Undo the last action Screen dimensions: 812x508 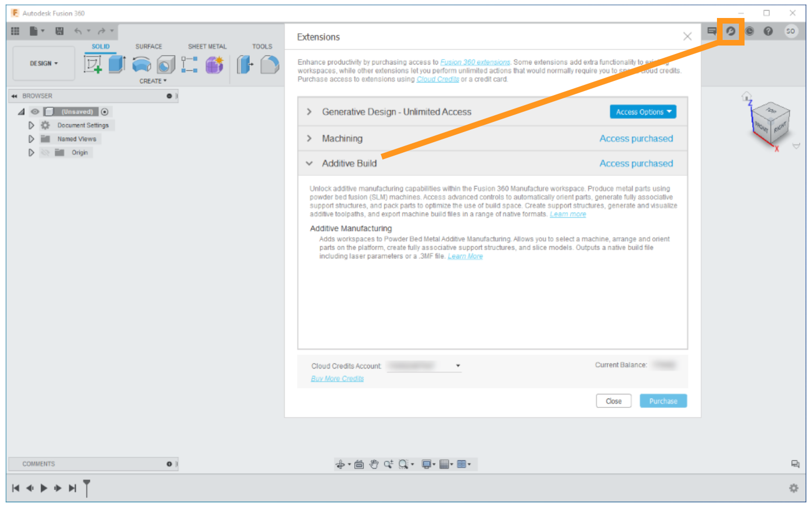click(x=78, y=31)
